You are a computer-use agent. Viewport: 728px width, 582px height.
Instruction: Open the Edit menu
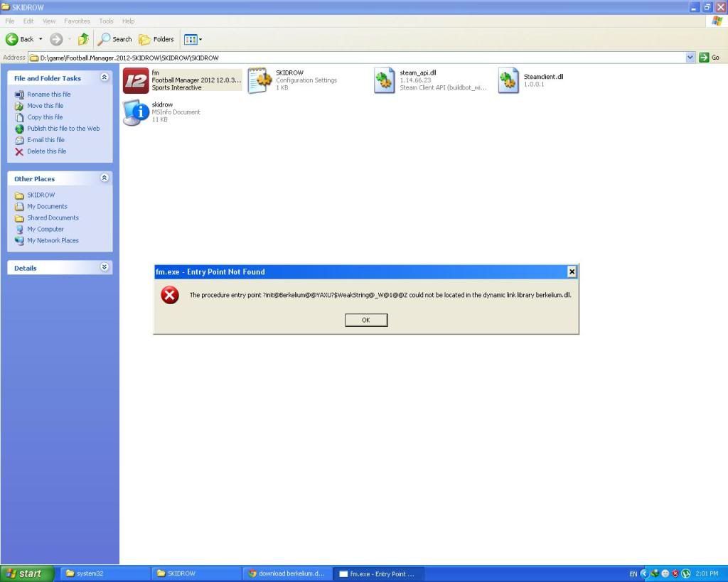click(x=28, y=21)
